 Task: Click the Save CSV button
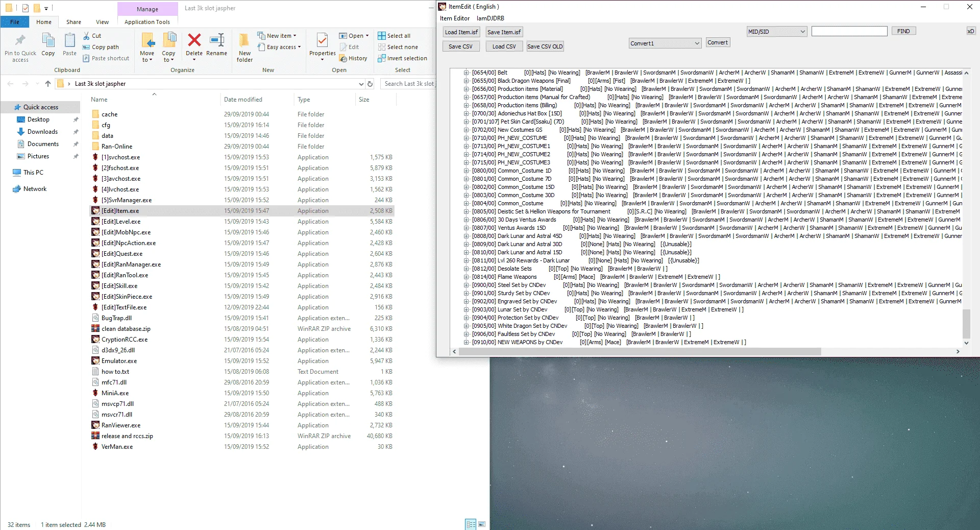(x=460, y=46)
